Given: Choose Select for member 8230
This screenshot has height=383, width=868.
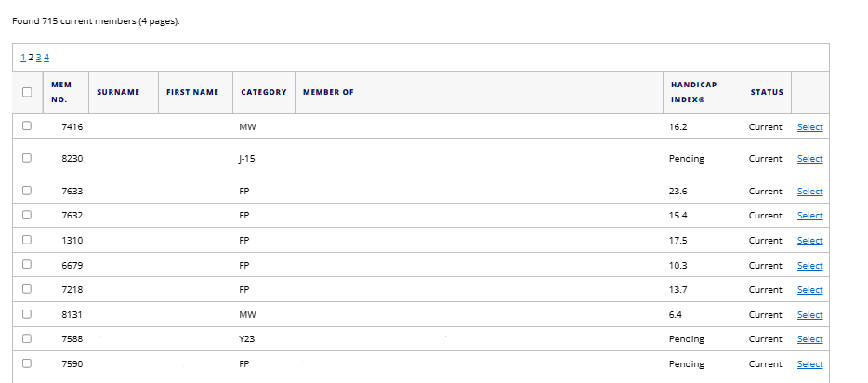Looking at the screenshot, I should click(809, 159).
